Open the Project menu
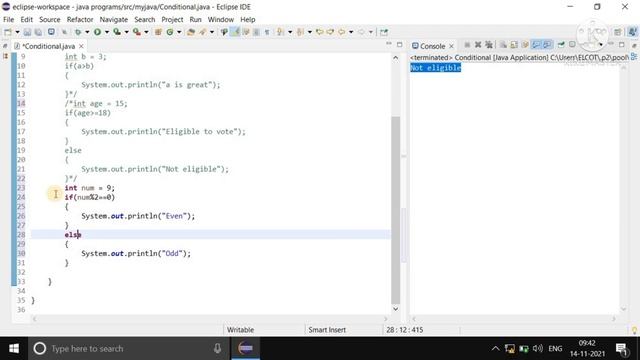This screenshot has width=640, height=360. click(x=172, y=19)
